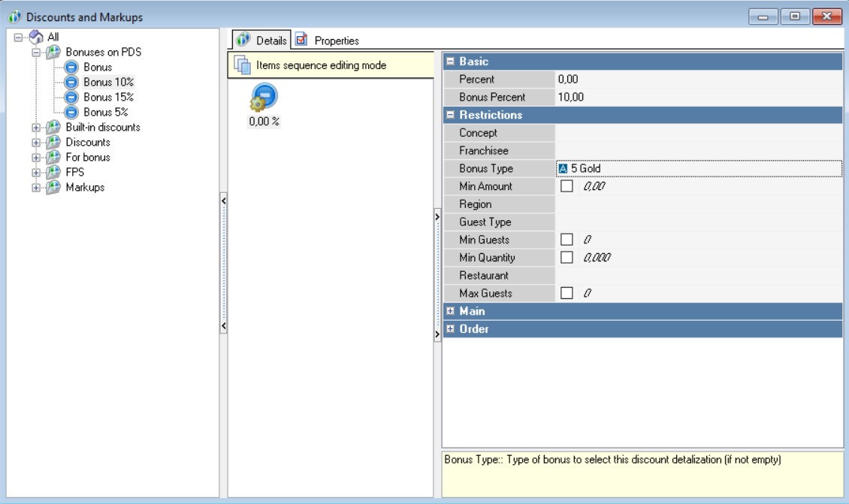The width and height of the screenshot is (849, 504).
Task: Click the 0,00 % discount detail icon
Action: 264,98
